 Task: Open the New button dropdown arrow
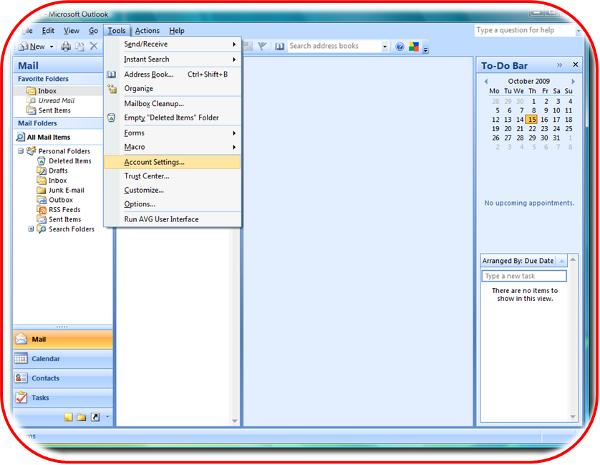(52, 47)
